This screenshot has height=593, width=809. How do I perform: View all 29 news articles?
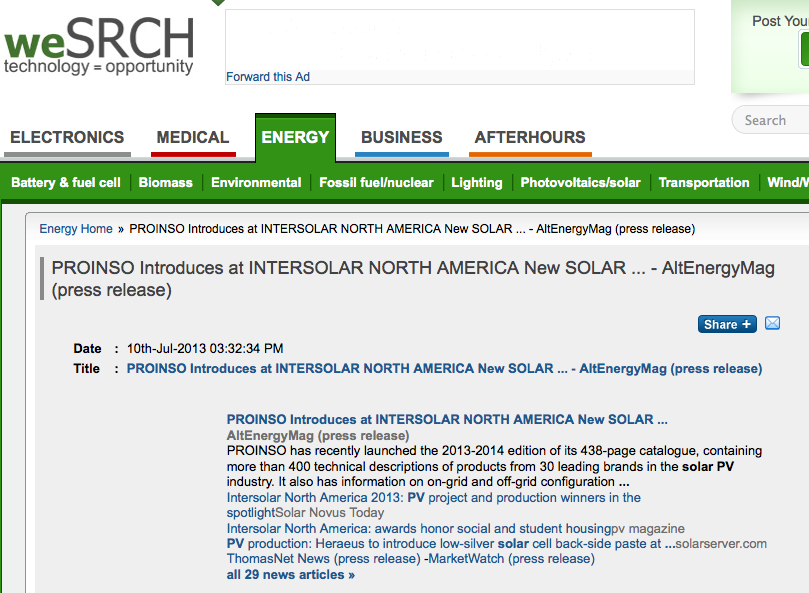pos(290,574)
